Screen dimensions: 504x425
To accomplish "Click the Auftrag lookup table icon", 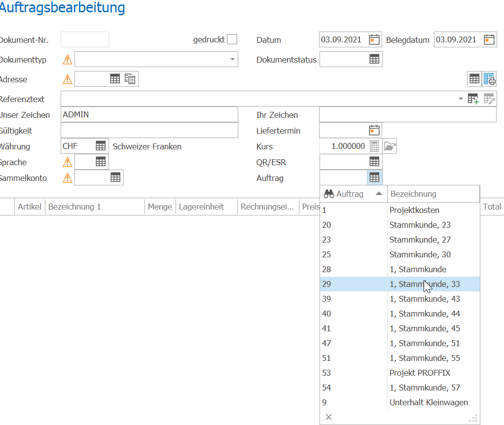I will click(x=374, y=177).
